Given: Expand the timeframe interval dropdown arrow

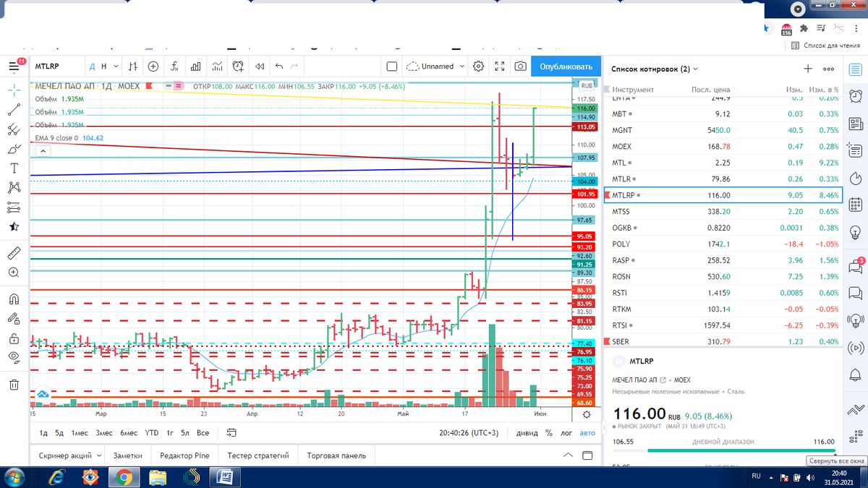Looking at the screenshot, I should 115,66.
